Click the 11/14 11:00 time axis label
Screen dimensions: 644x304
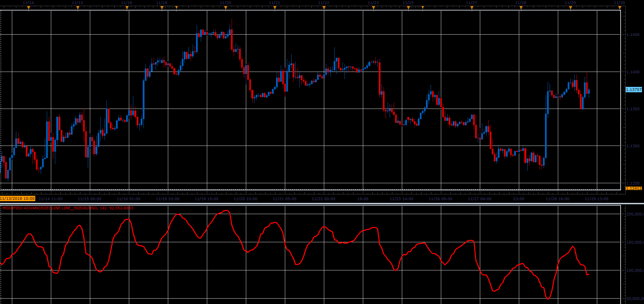coord(51,199)
